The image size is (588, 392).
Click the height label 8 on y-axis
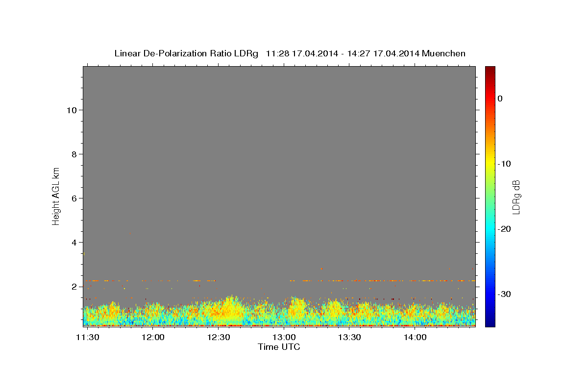pos(73,154)
